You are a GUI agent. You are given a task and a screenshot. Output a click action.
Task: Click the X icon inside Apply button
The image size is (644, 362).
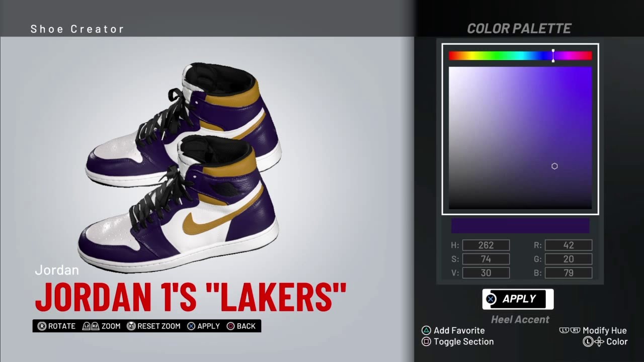click(x=491, y=299)
